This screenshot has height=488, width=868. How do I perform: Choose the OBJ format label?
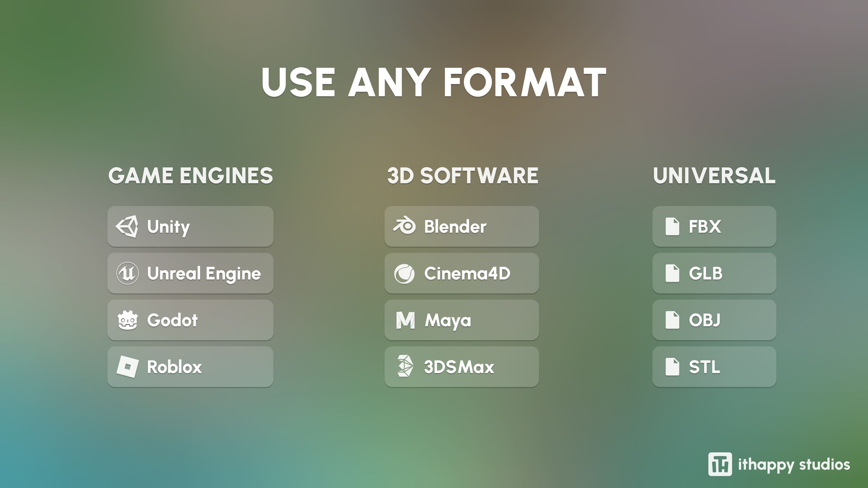[x=705, y=320]
